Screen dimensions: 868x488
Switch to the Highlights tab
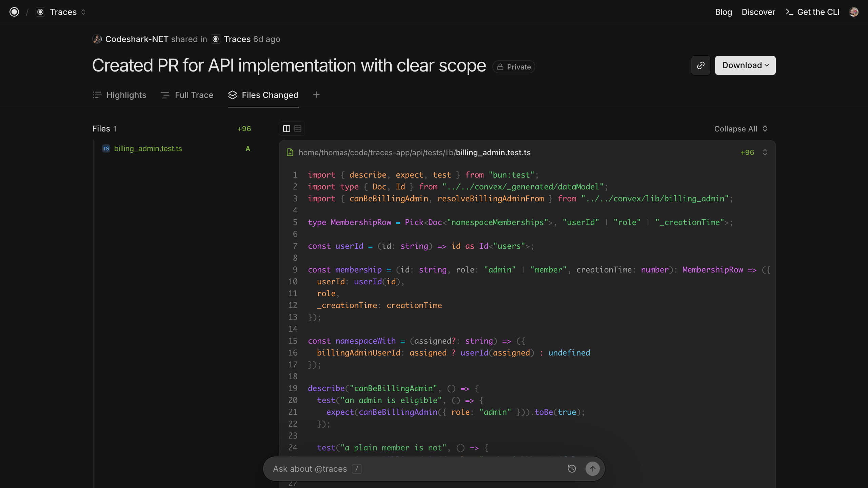[119, 95]
